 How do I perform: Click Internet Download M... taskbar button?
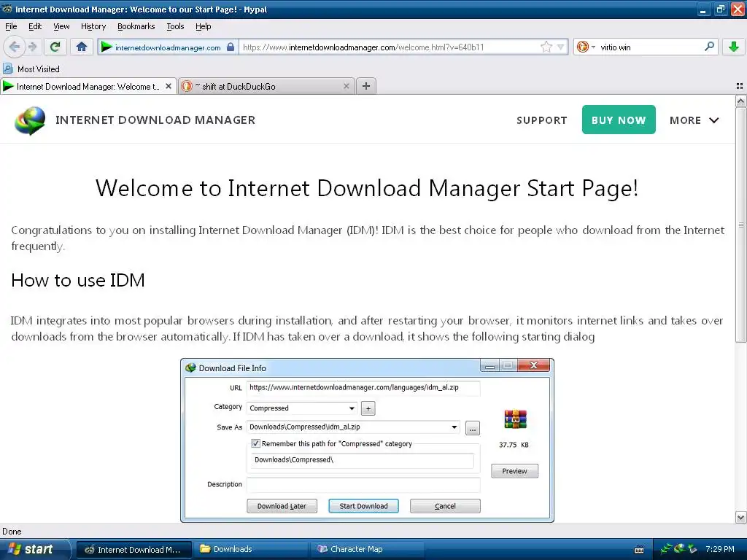[134, 550]
